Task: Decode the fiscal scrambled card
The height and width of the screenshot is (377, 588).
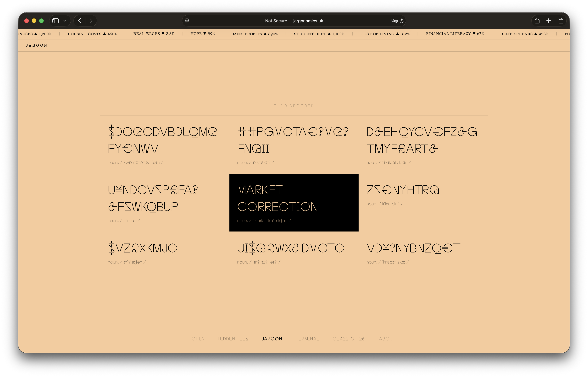Action: coord(165,202)
